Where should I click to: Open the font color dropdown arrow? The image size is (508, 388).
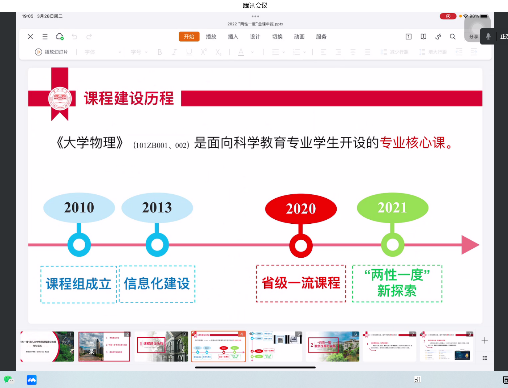point(252,52)
